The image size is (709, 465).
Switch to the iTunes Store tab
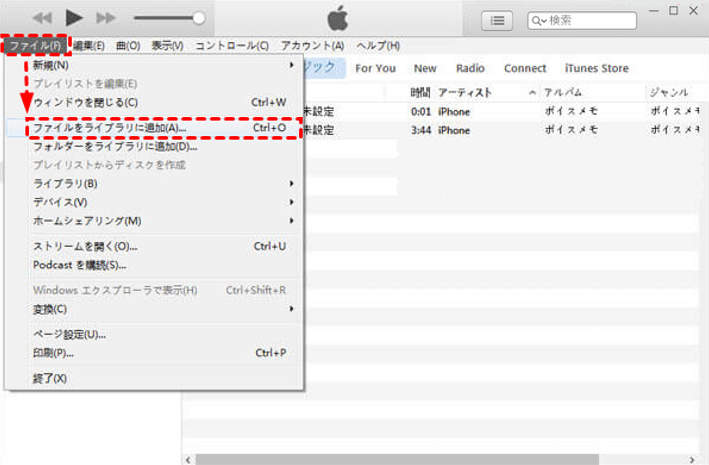[596, 68]
